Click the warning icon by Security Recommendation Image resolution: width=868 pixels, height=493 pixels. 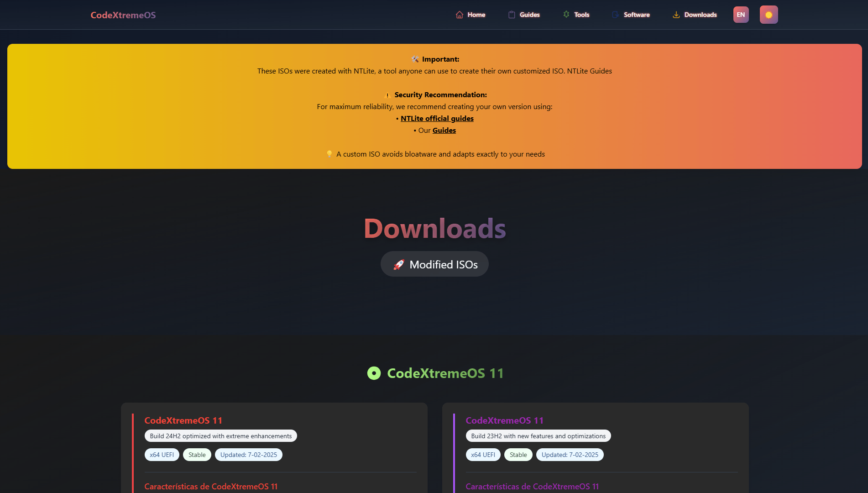(x=387, y=95)
